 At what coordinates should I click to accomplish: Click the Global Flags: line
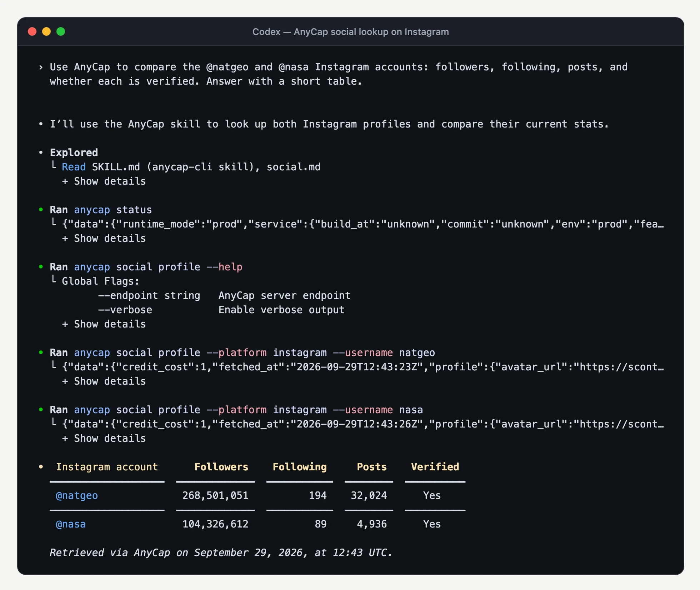point(101,281)
